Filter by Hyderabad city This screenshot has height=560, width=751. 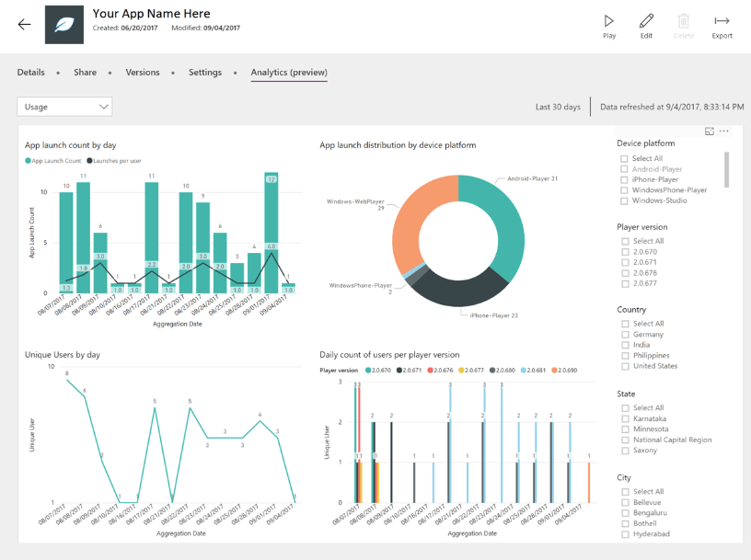(625, 534)
